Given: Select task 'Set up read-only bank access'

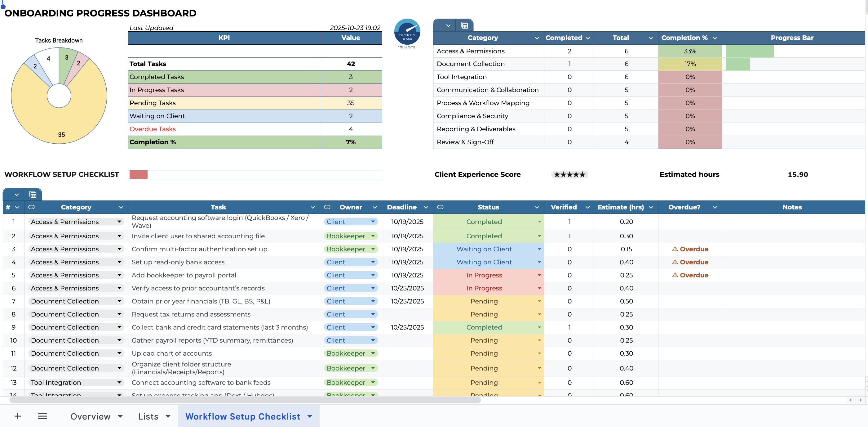Looking at the screenshot, I should click(178, 262).
